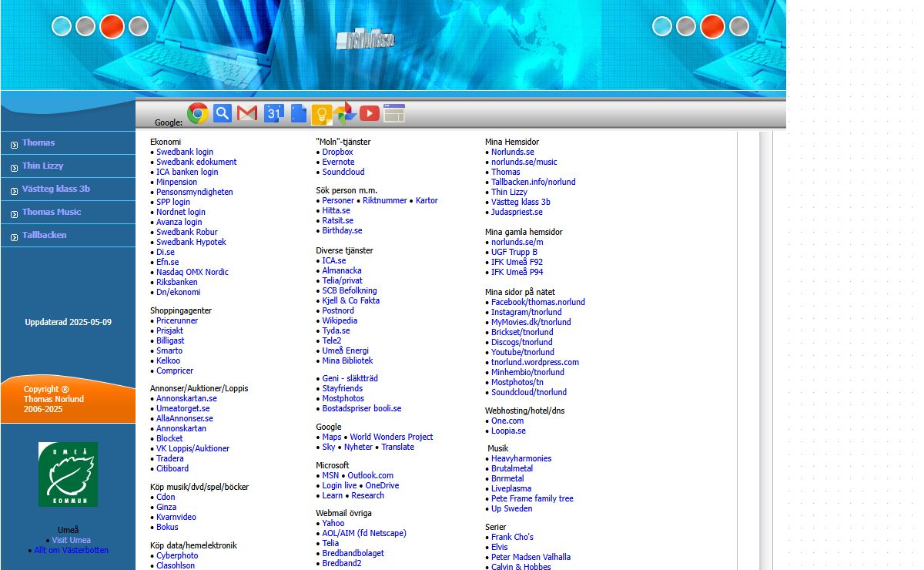
Task: Open the Pensionsmyndigheten link
Action: pyautogui.click(x=194, y=193)
